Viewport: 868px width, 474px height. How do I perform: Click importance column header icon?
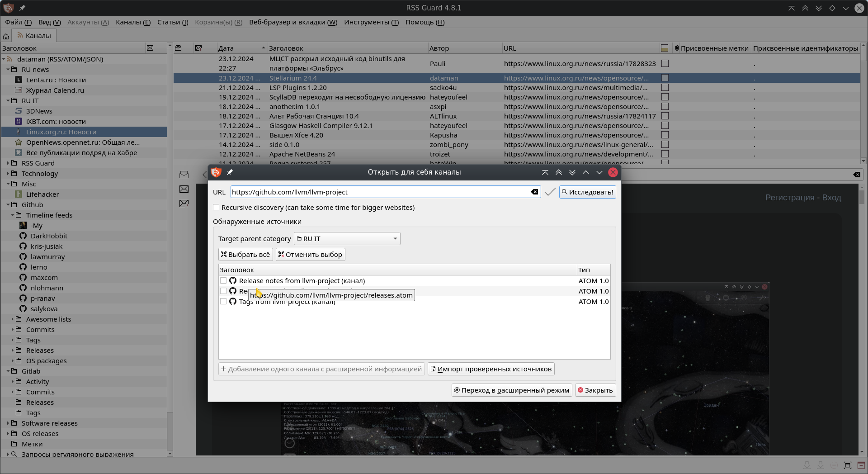[198, 48]
